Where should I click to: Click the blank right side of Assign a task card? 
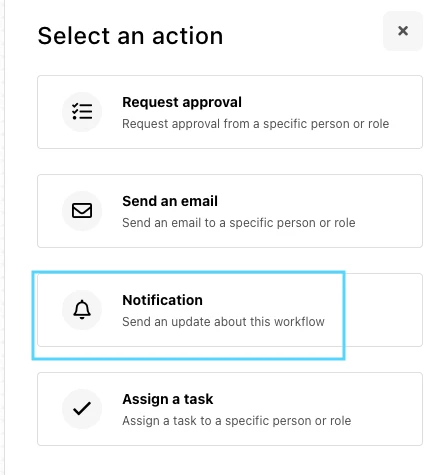[387, 409]
